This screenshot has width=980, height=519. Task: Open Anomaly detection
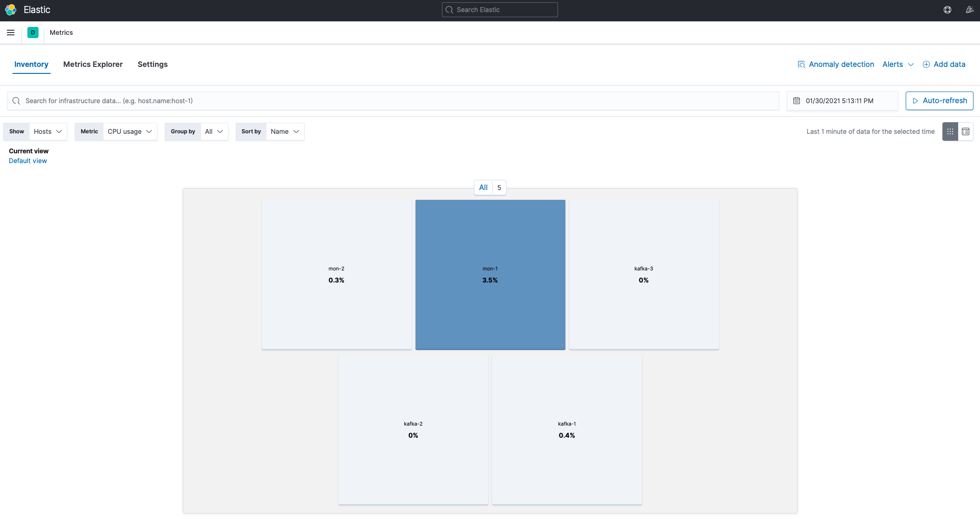[836, 65]
